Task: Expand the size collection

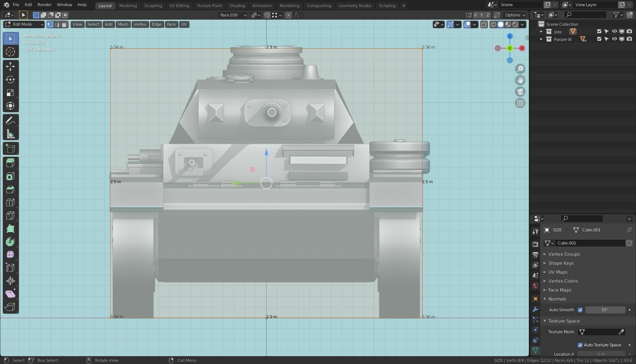Action: point(541,31)
